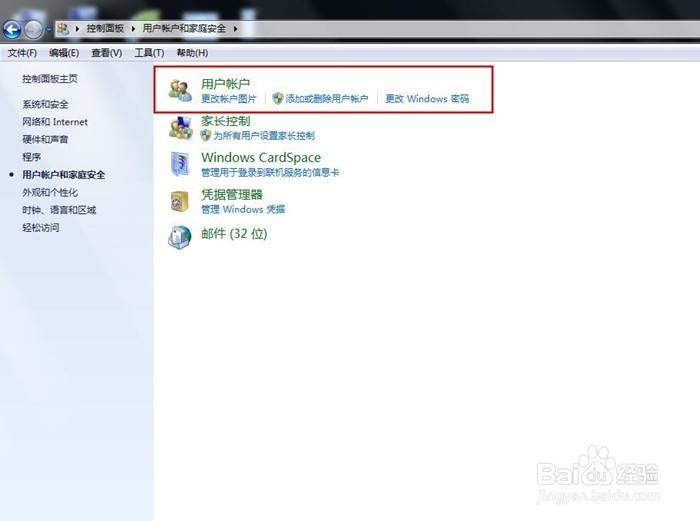Open the 凭据管理器 heading
This screenshot has height=521, width=700.
click(x=232, y=195)
